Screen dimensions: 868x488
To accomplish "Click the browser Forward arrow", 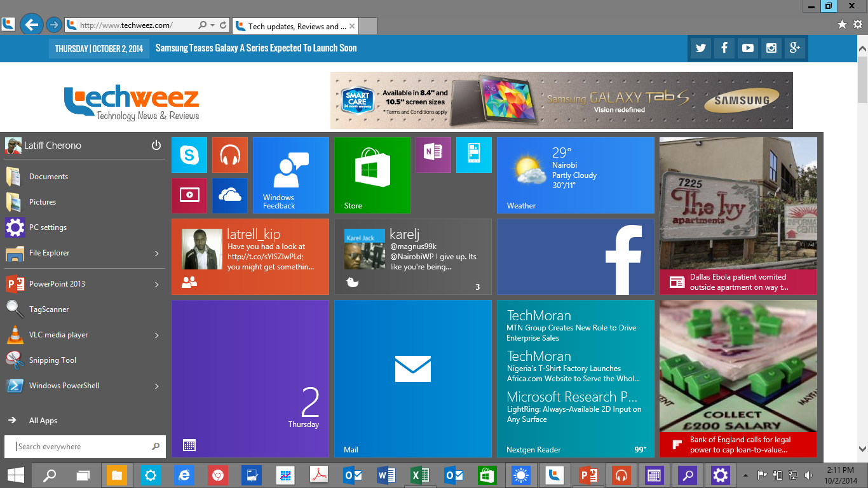I will click(54, 25).
